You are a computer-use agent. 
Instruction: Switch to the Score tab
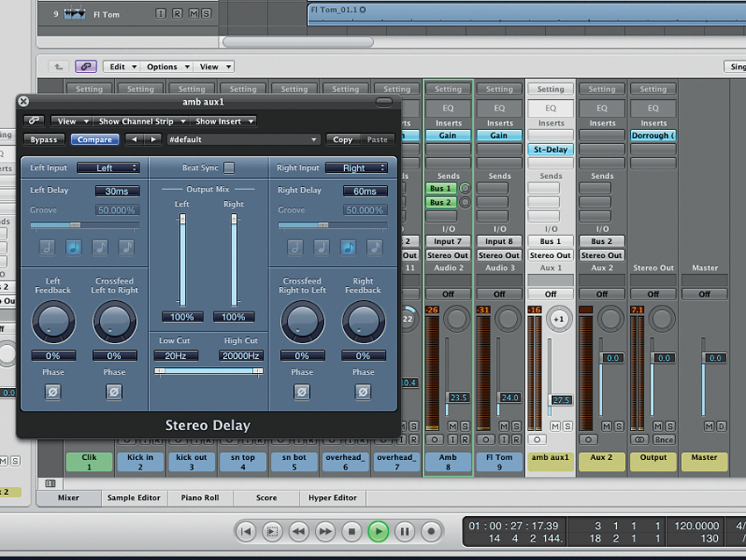(x=267, y=498)
